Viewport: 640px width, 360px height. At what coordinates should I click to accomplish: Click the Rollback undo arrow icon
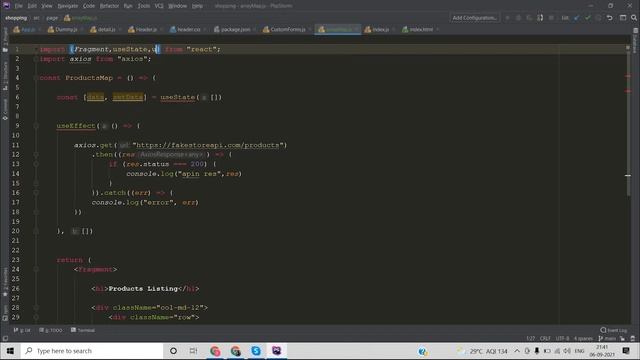pyautogui.click(x=610, y=18)
